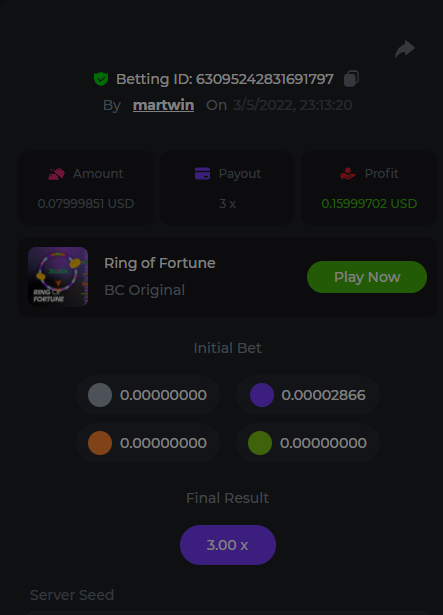
Task: Copy the Betting ID with copy icon
Action: click(351, 78)
